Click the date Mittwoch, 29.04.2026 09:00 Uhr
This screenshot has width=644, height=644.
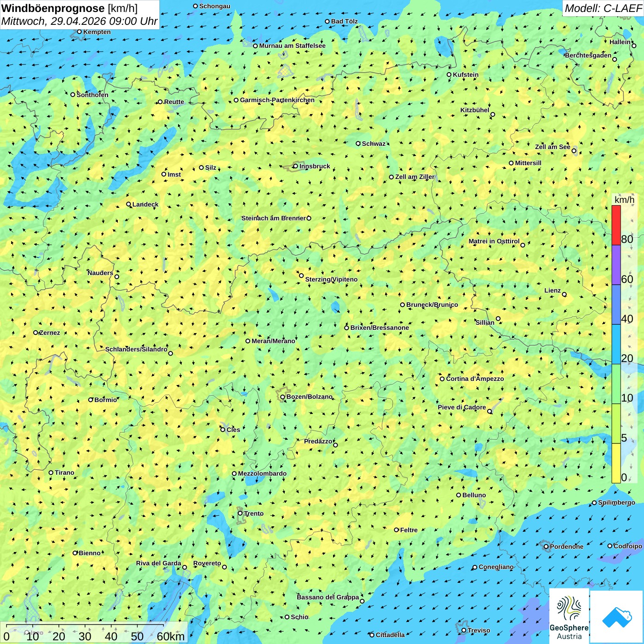coord(79,21)
